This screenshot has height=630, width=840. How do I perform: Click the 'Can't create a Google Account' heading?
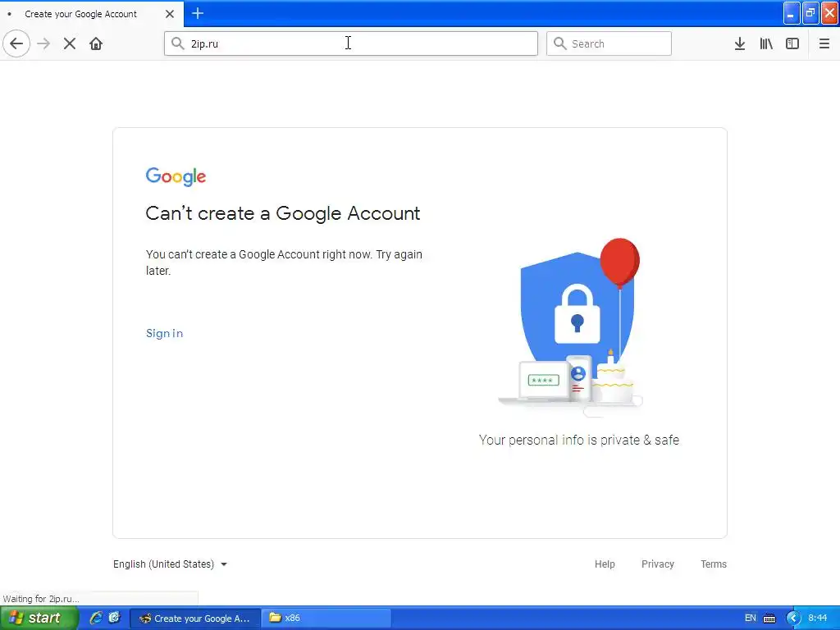(283, 213)
